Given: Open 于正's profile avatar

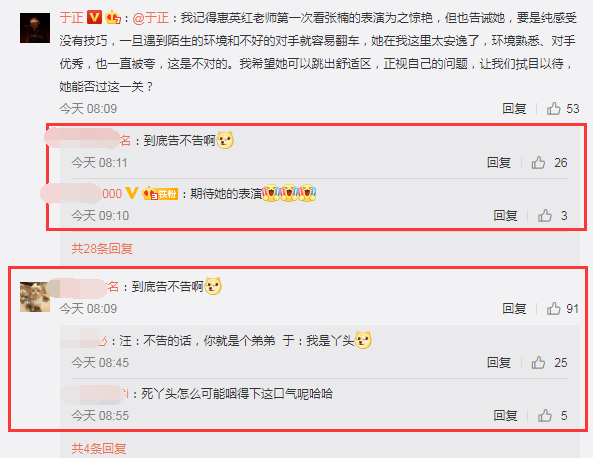Looking at the screenshot, I should [35, 28].
